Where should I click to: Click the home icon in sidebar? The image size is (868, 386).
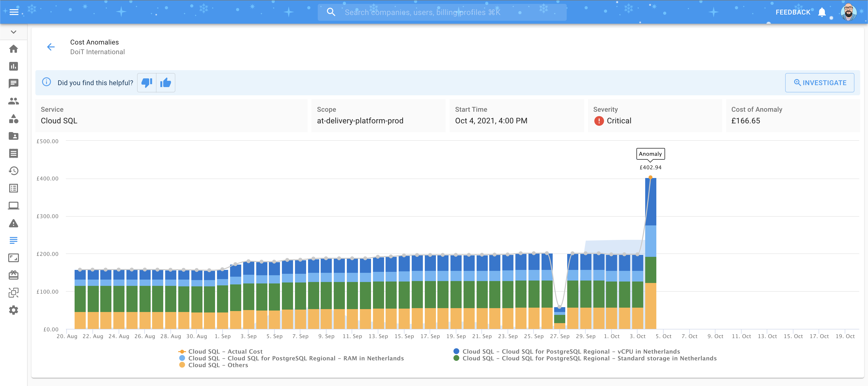(14, 49)
